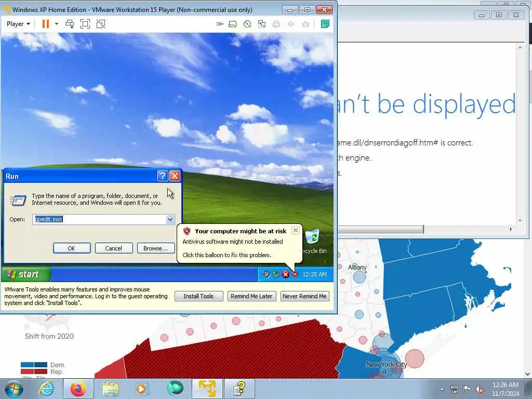The height and width of the screenshot is (399, 532).
Task: Open the Recycle Bin on XP desktop
Action: click(x=313, y=241)
